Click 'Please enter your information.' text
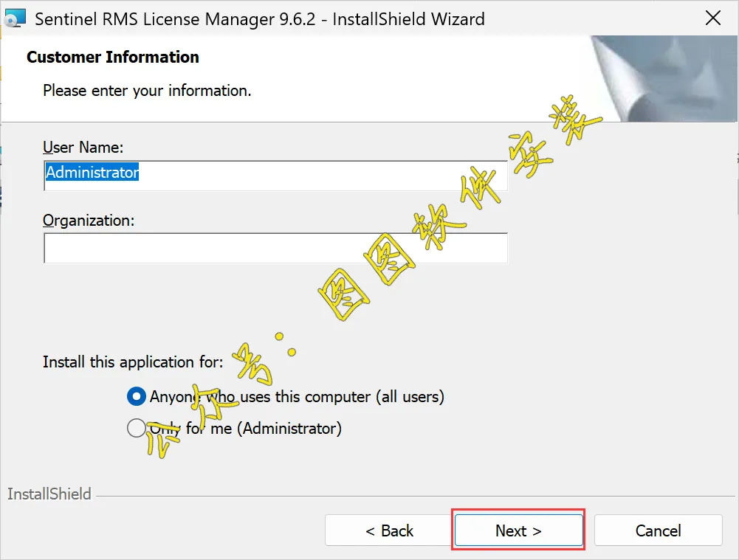 coord(147,91)
